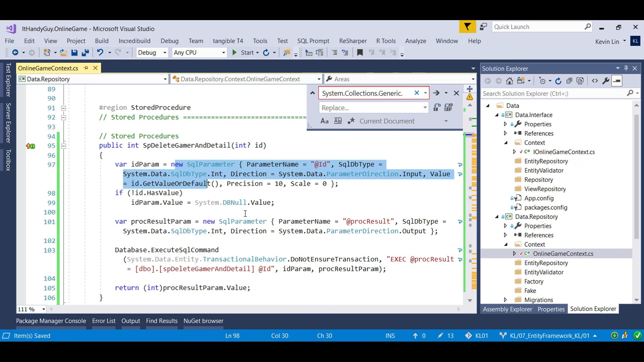
Task: Switch to the Error List tab
Action: click(104, 321)
